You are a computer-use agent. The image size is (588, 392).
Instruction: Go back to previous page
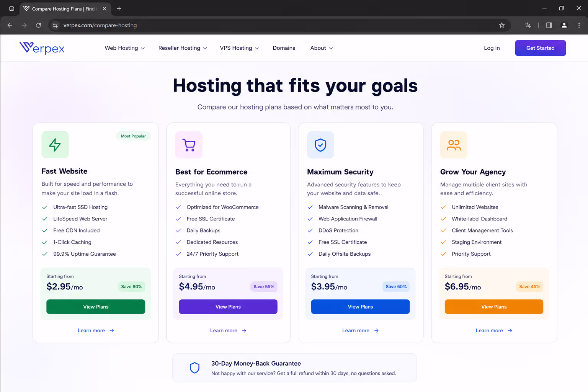10,25
